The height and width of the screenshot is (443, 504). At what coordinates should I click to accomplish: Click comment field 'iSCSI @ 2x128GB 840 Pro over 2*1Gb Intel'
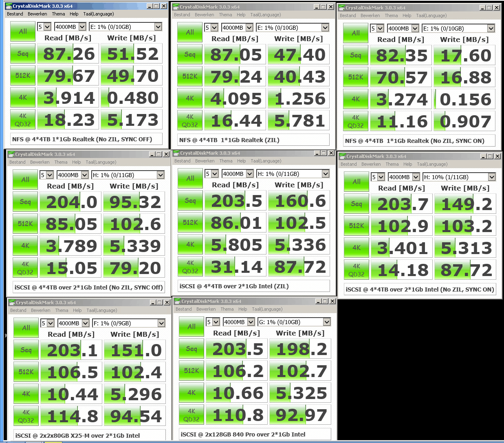coord(255,434)
